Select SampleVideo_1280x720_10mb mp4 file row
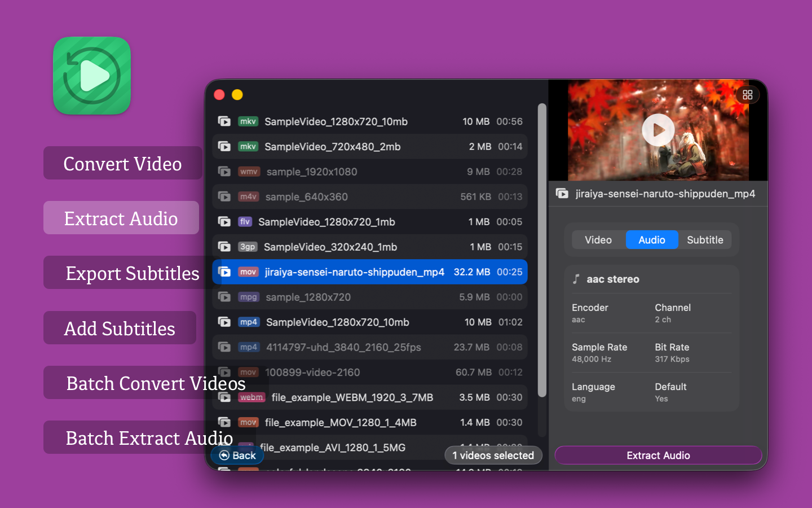The width and height of the screenshot is (812, 508). tap(370, 322)
